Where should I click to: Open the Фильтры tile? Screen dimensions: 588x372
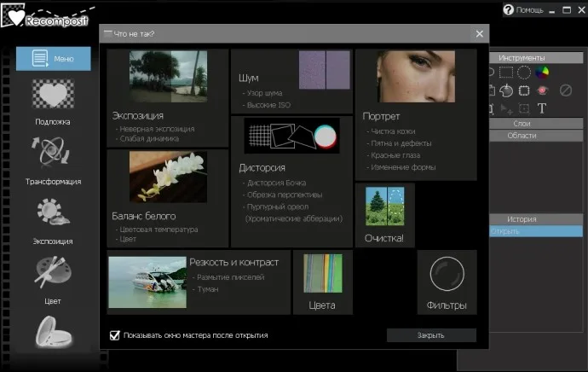(x=447, y=282)
